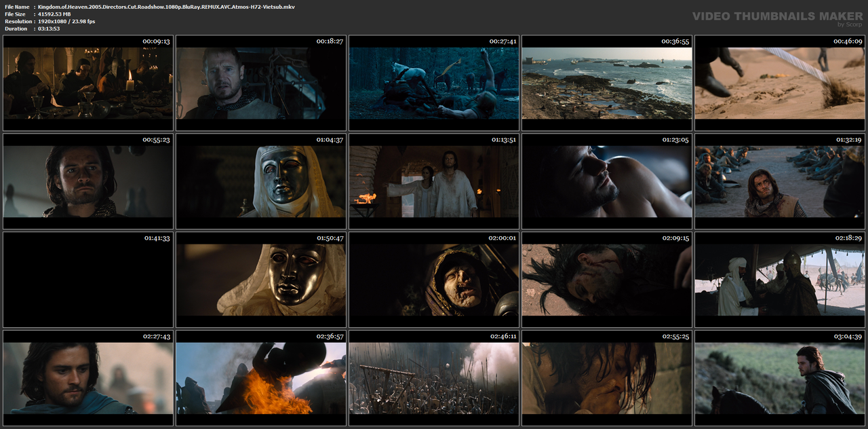Select the desert sand thumbnail at 00:46:09
The height and width of the screenshot is (429, 868).
780,83
